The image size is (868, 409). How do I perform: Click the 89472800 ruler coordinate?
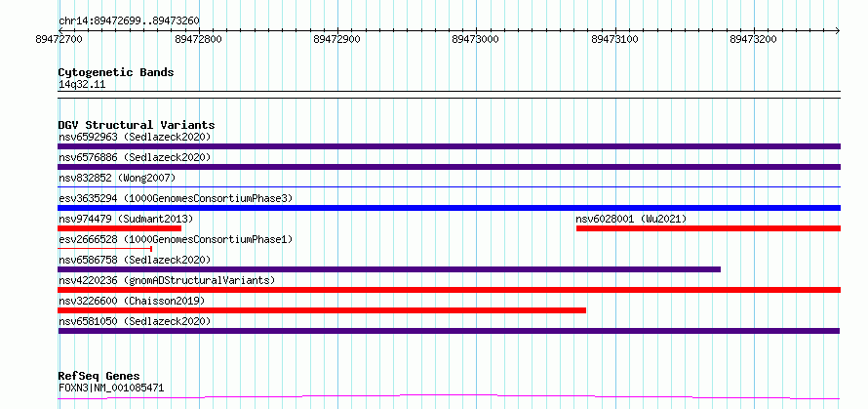point(198,39)
